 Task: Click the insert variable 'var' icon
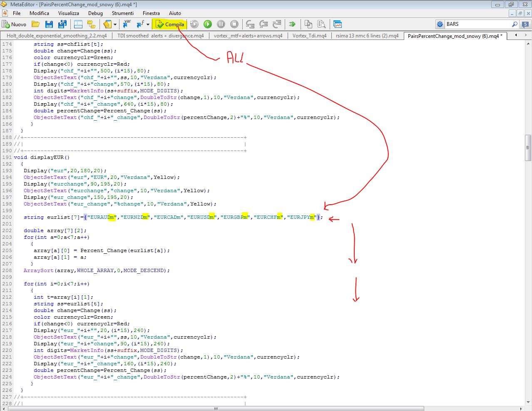coord(127,24)
